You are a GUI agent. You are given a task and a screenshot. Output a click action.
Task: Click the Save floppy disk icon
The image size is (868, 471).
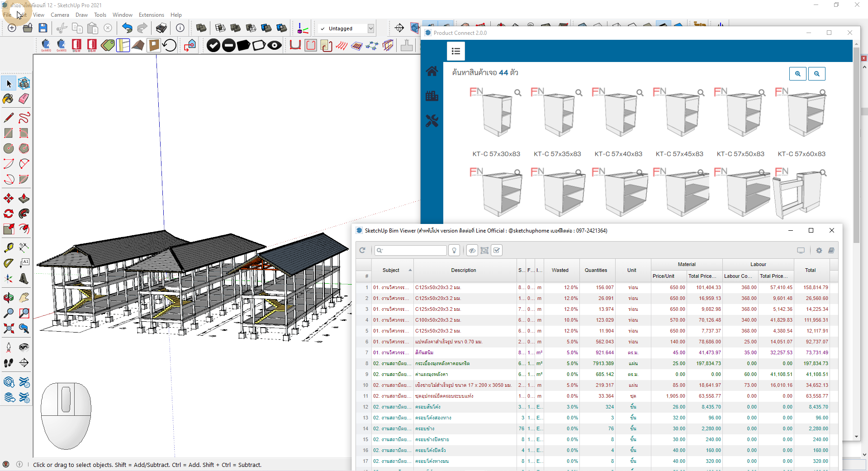click(x=43, y=28)
